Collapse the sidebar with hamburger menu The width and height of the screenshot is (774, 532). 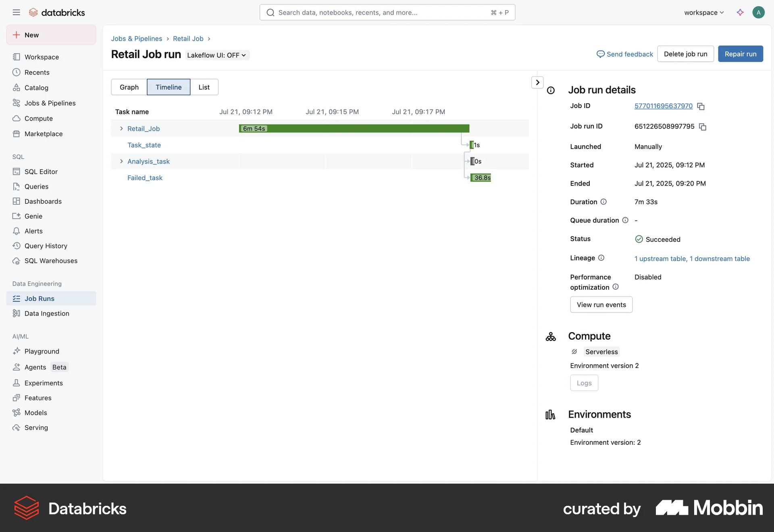(x=17, y=12)
